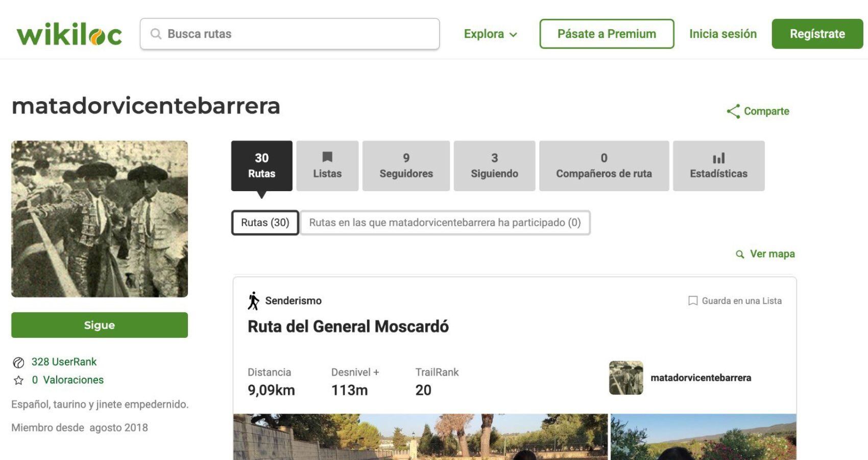868x460 pixels.
Task: Open the Compañeros de ruta tab
Action: pos(604,166)
